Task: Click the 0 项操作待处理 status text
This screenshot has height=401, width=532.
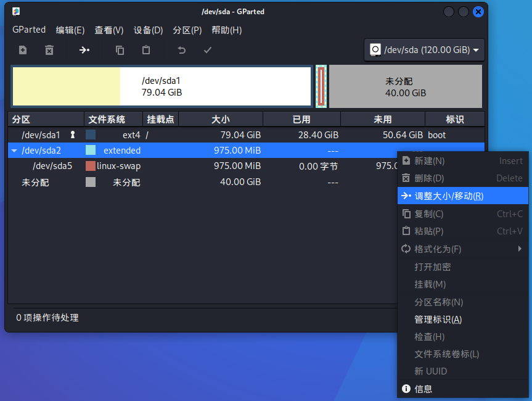Action: (47, 318)
